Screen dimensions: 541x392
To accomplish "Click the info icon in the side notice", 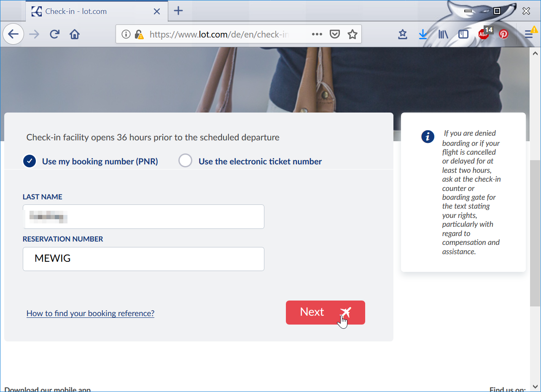I will 428,137.
